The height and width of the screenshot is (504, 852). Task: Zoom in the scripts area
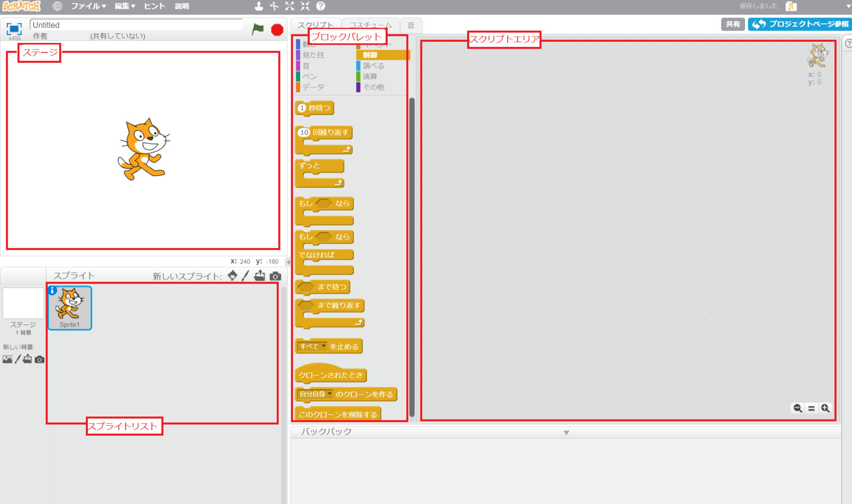coord(825,408)
